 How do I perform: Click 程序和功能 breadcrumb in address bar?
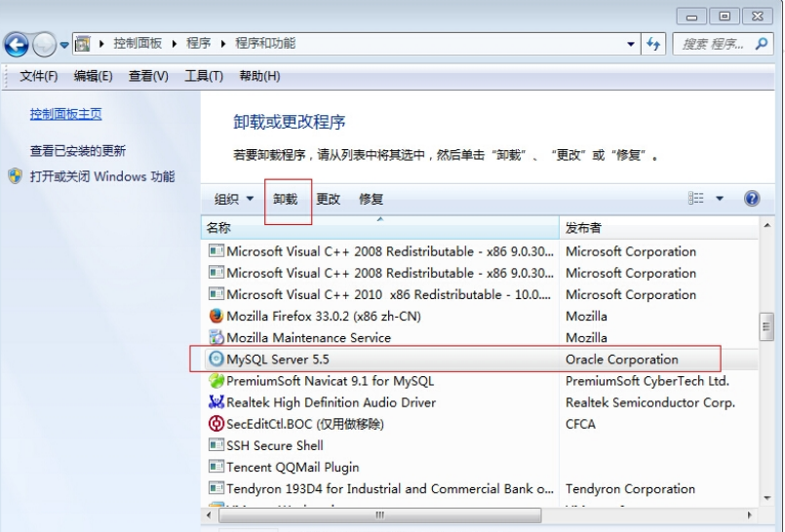(265, 44)
